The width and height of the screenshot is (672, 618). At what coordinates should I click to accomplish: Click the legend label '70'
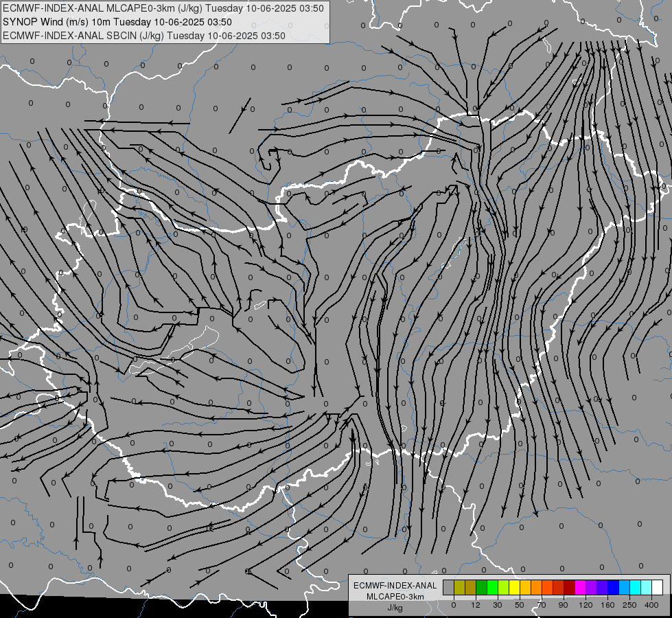pyautogui.click(x=542, y=605)
